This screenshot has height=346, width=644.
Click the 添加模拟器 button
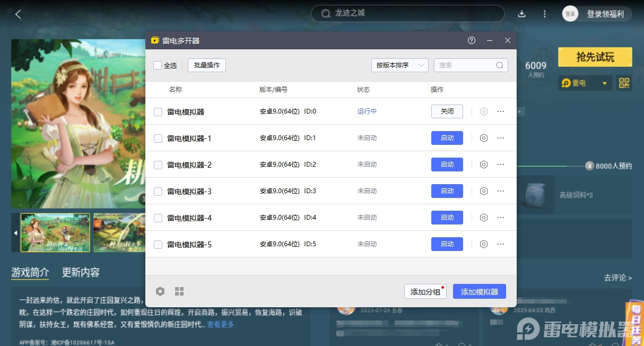[x=479, y=291]
